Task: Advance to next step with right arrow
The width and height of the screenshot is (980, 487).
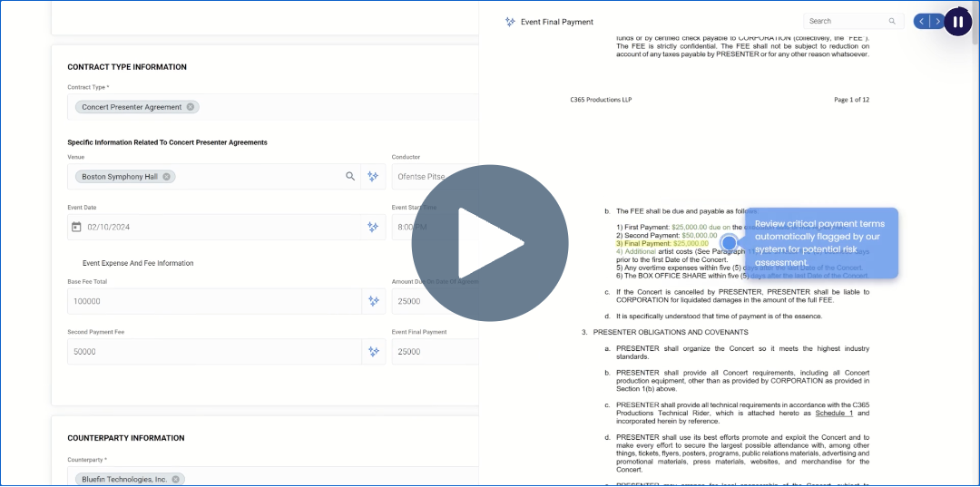Action: coord(937,21)
